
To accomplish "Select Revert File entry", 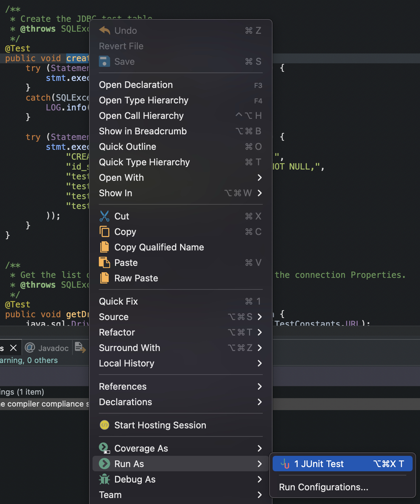I will (x=181, y=46).
